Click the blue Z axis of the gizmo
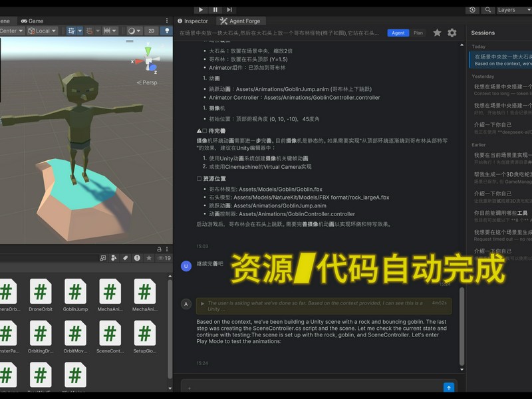Image resolution: width=532 pixels, height=399 pixels. click(x=153, y=68)
